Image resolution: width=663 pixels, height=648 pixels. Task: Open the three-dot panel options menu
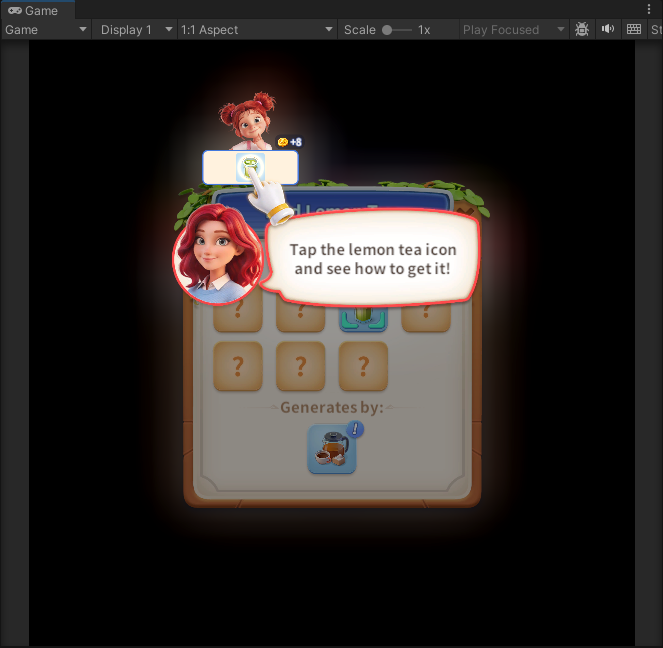point(649,10)
